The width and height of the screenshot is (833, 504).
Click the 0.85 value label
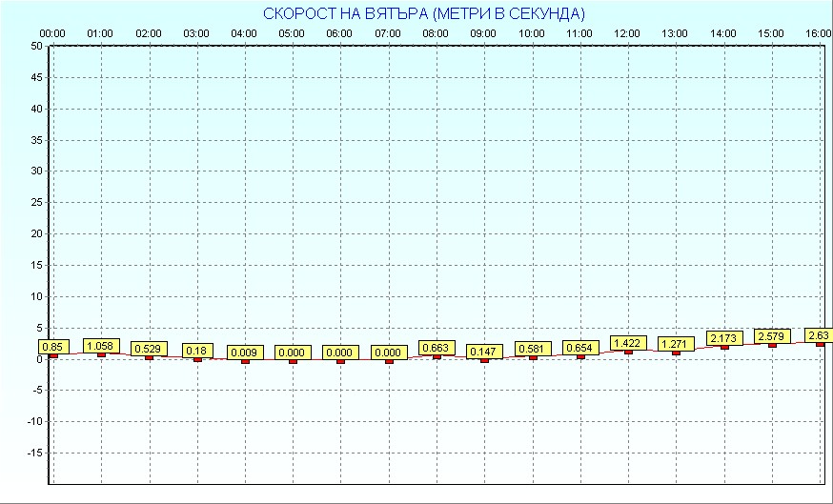point(52,347)
